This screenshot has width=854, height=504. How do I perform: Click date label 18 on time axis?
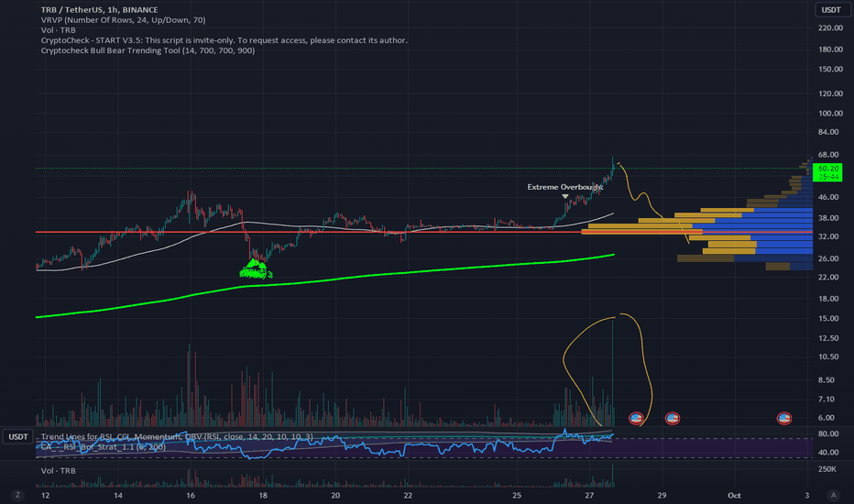[262, 495]
